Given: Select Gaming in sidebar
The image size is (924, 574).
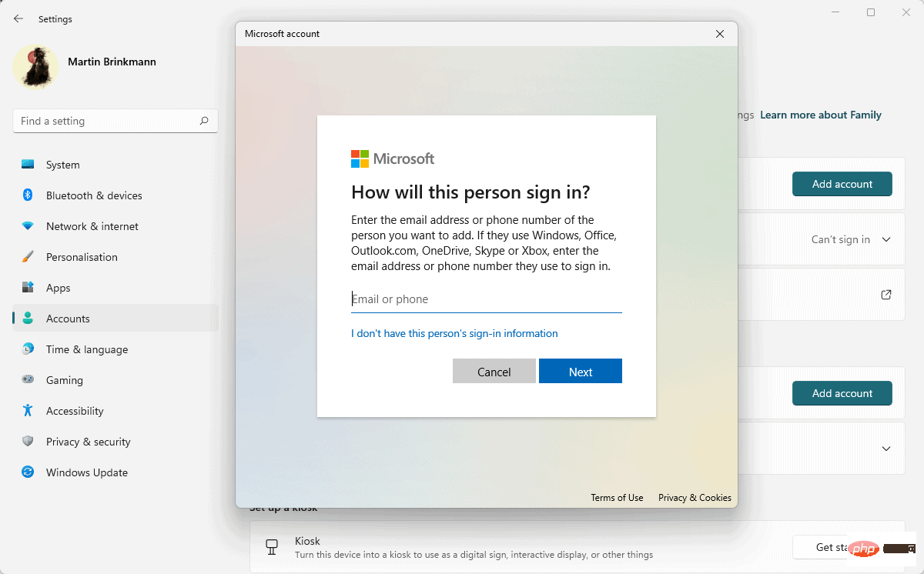Looking at the screenshot, I should (115, 380).
